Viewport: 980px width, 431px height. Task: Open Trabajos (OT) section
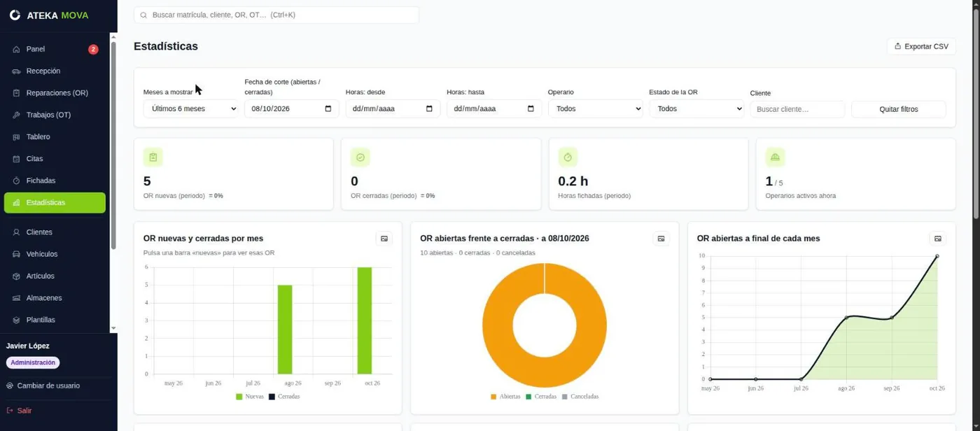[x=55, y=115]
